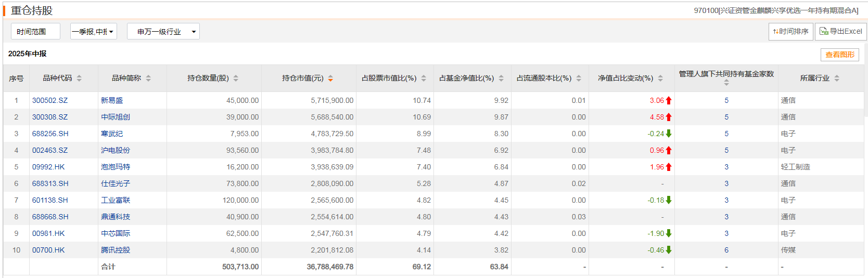
Task: Click red up arrow in 新易盛 row
Action: (x=669, y=100)
